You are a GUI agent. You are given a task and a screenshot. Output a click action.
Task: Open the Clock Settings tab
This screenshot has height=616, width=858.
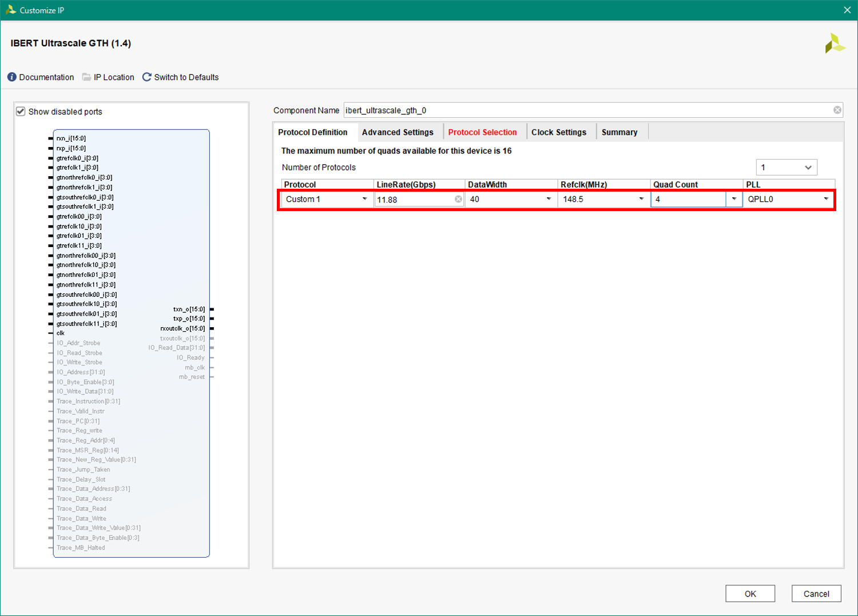pyautogui.click(x=559, y=132)
